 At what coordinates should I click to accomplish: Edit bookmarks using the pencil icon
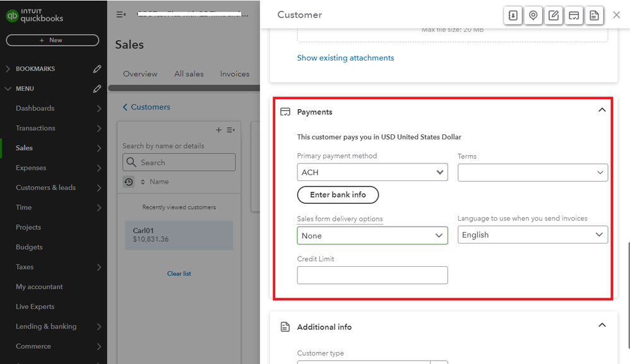97,68
